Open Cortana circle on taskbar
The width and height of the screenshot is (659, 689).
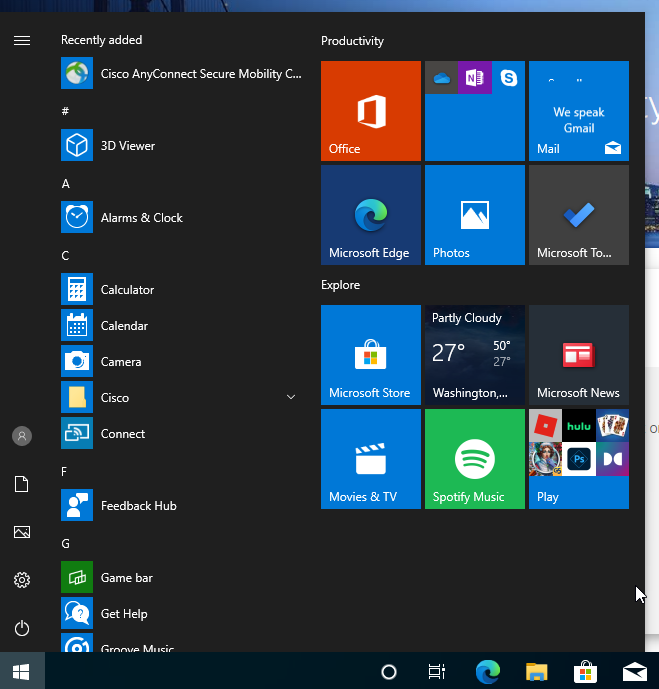[389, 671]
